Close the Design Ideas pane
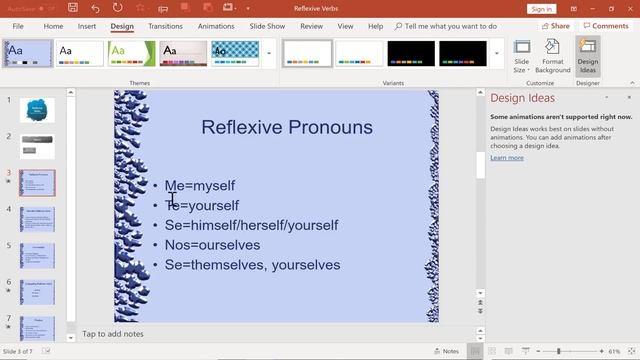The height and width of the screenshot is (360, 640). (x=629, y=98)
